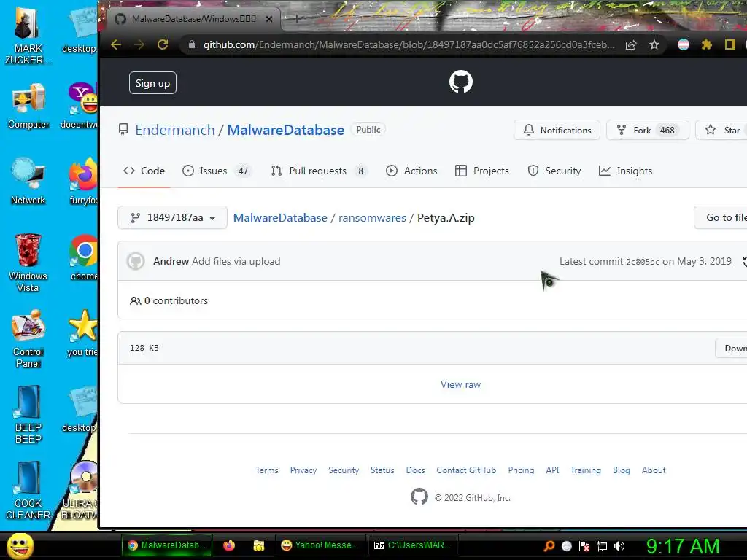
Task: Open commit hash 2c805bc
Action: [643, 262]
